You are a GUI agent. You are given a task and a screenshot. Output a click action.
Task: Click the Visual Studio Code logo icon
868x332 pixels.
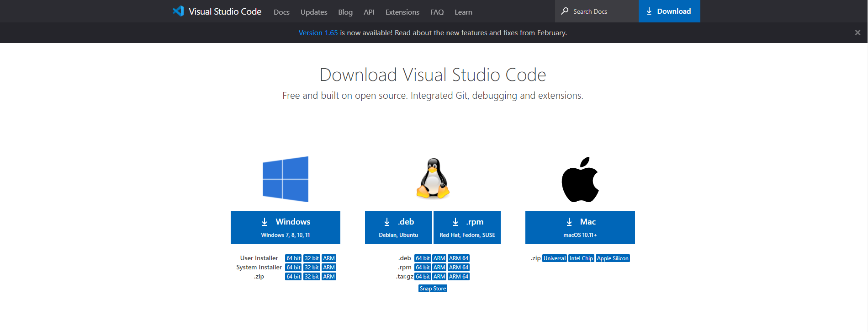click(x=178, y=11)
